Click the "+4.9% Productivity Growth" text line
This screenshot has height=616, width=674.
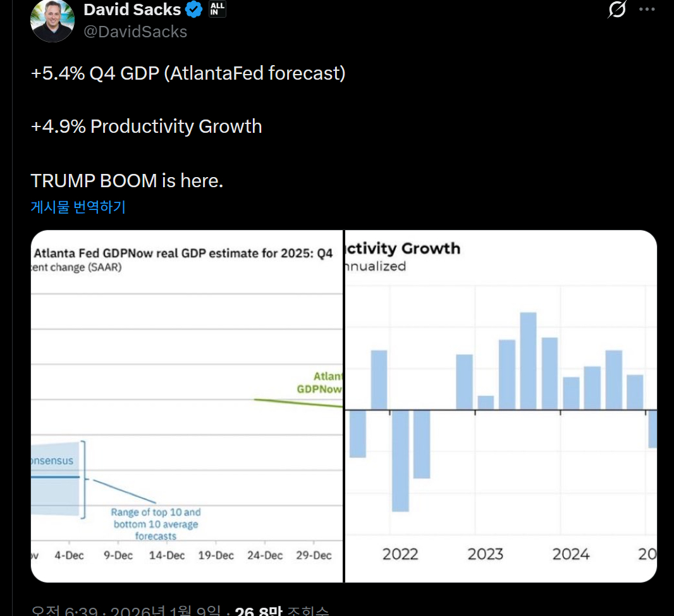(x=146, y=126)
